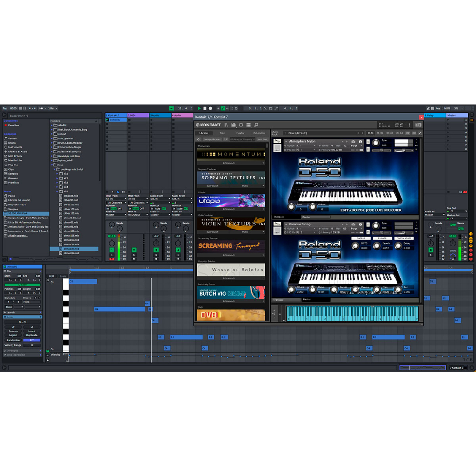Toggle the MIDI map mode switch

click(447, 108)
